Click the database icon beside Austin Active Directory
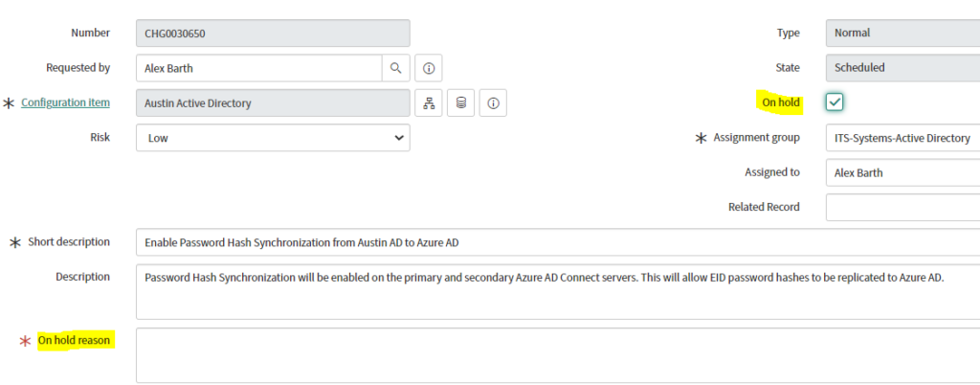This screenshot has width=980, height=385. 460,103
